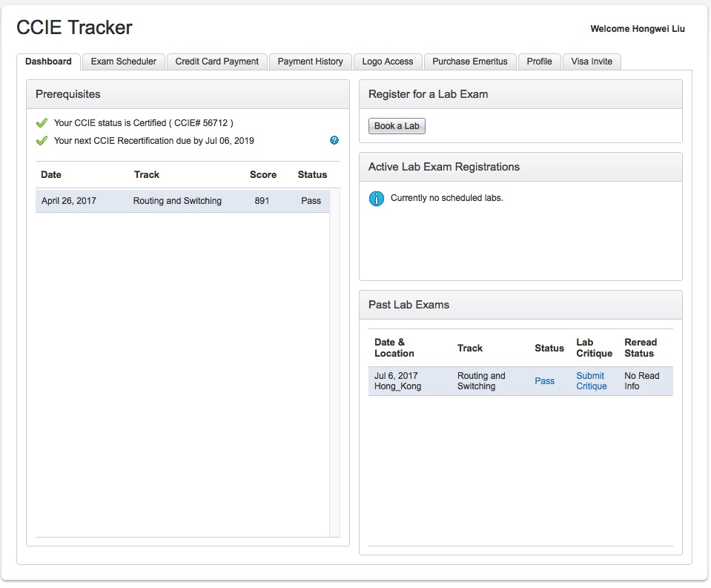Click Pass status in the Prerequisites row
711x588 pixels.
pyautogui.click(x=311, y=201)
